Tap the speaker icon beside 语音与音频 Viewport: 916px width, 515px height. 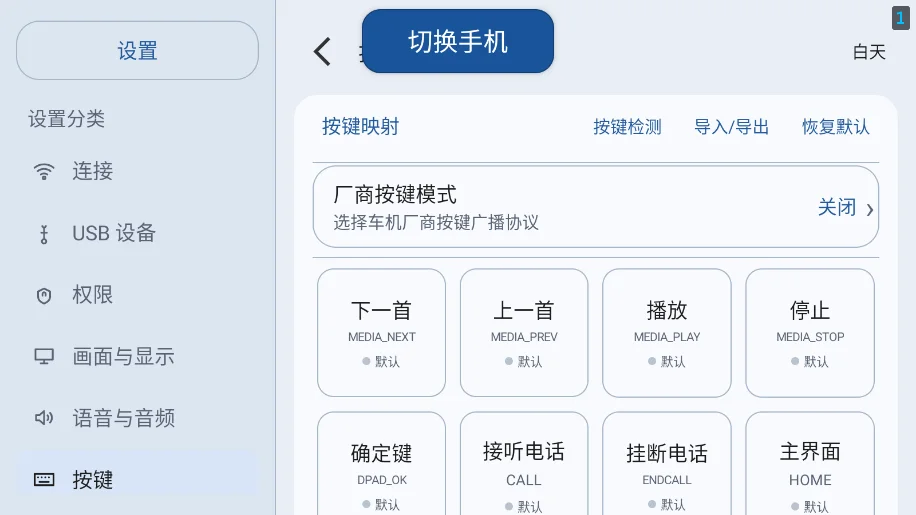tap(44, 417)
